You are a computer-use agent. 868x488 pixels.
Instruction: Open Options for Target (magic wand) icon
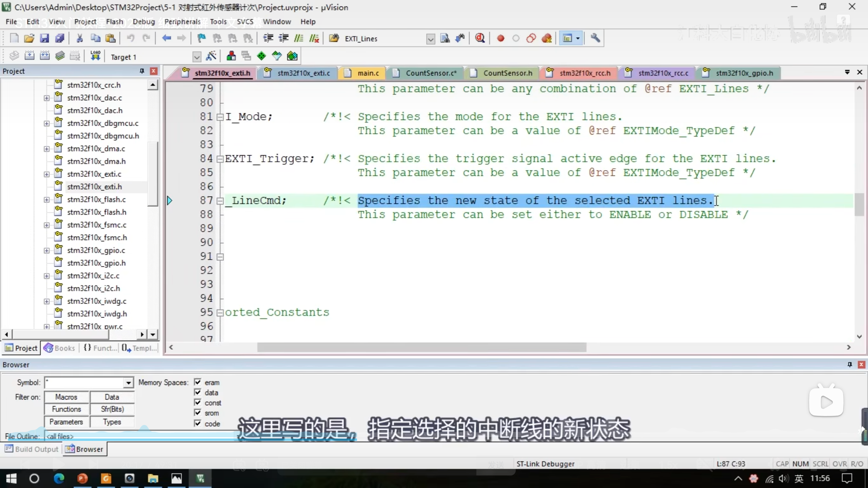tap(211, 56)
